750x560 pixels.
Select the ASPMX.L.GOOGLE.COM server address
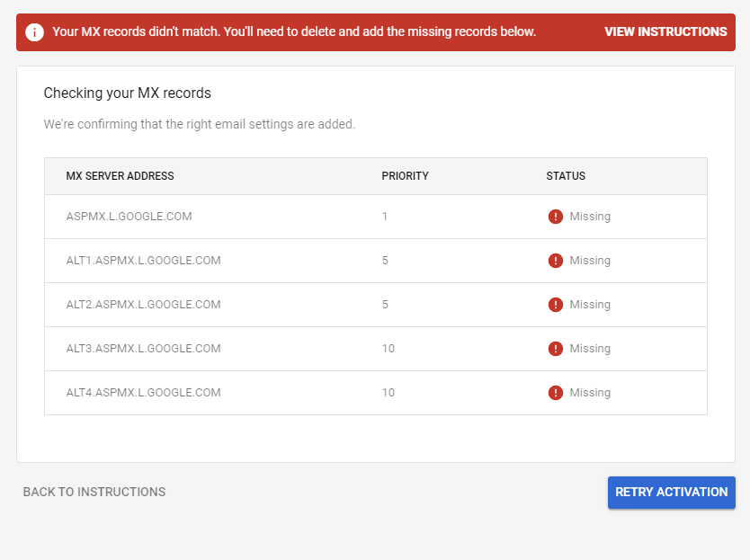129,217
